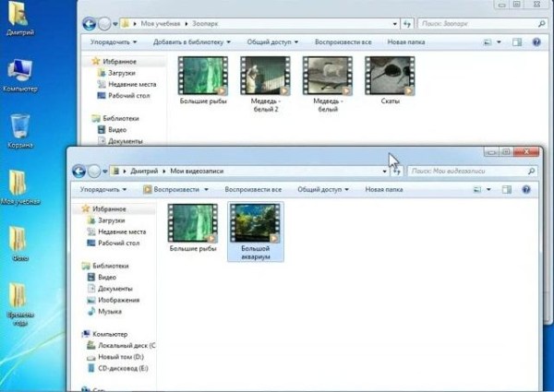This screenshot has height=392, width=554.
Task: Select Недавние места in Зоопарк window sidebar
Action: [131, 84]
